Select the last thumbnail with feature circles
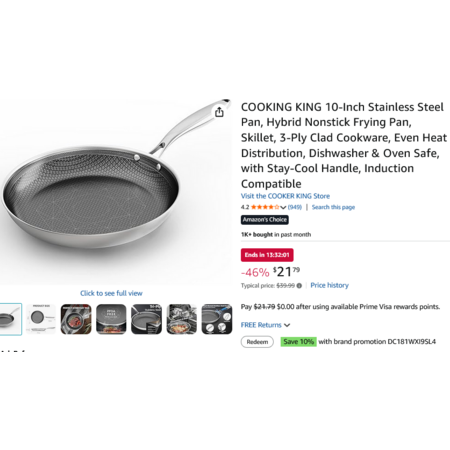Image resolution: width=450 pixels, height=450 pixels. pyautogui.click(x=217, y=319)
